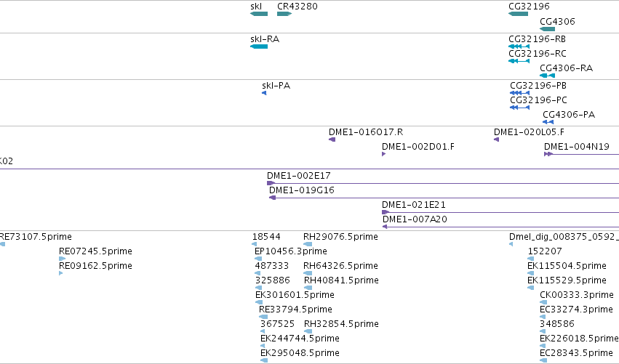This screenshot has height=364, width=619.
Task: Click the EK115504.5prime EST label
Action: (x=567, y=266)
